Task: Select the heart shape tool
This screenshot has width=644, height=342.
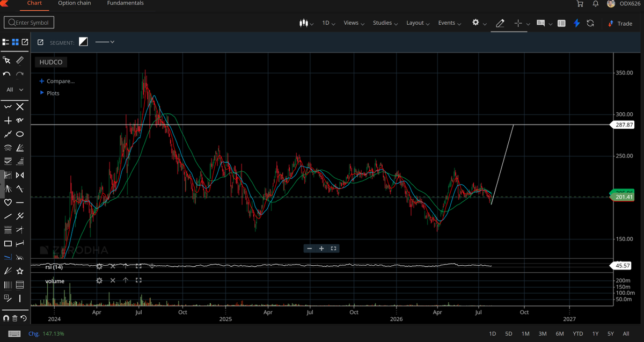Action: (x=8, y=202)
